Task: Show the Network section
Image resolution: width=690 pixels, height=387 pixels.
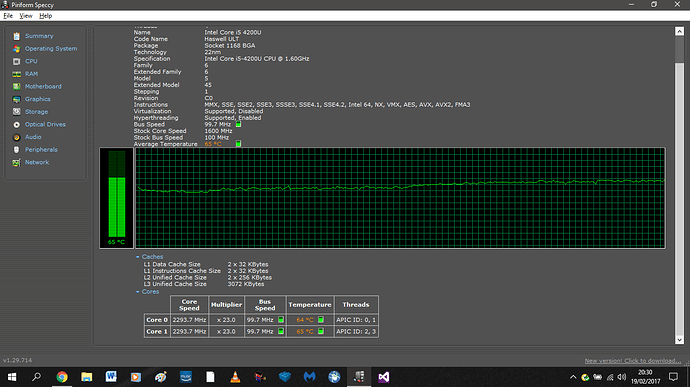Action: click(x=37, y=162)
